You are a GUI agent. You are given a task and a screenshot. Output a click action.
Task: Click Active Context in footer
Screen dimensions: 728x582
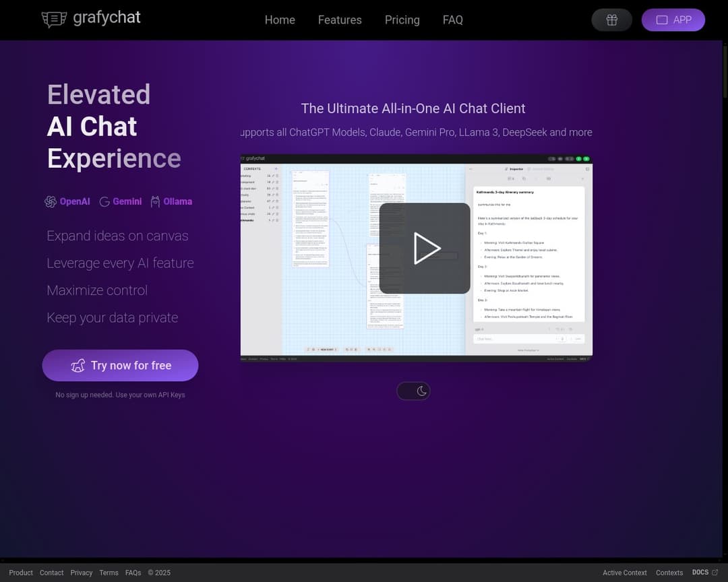tap(624, 573)
